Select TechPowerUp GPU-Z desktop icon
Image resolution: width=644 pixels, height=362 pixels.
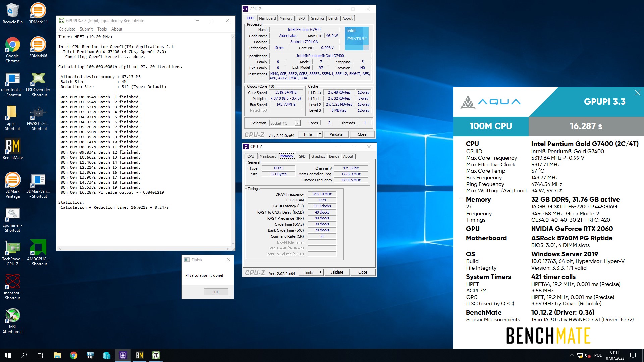tap(12, 253)
